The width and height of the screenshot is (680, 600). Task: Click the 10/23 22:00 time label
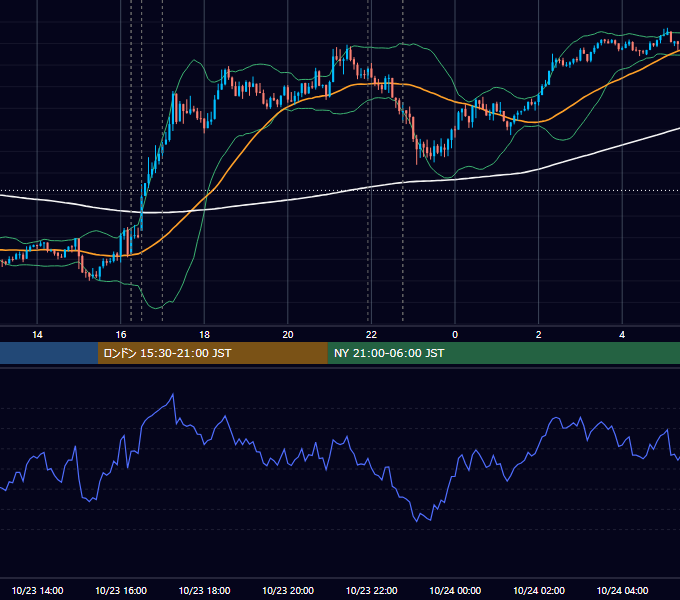point(372,590)
